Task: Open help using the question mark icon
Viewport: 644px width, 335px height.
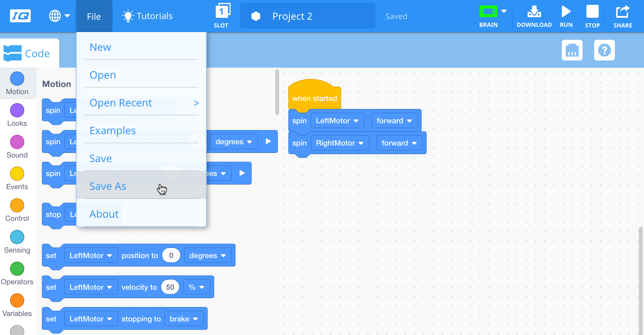Action: click(605, 50)
